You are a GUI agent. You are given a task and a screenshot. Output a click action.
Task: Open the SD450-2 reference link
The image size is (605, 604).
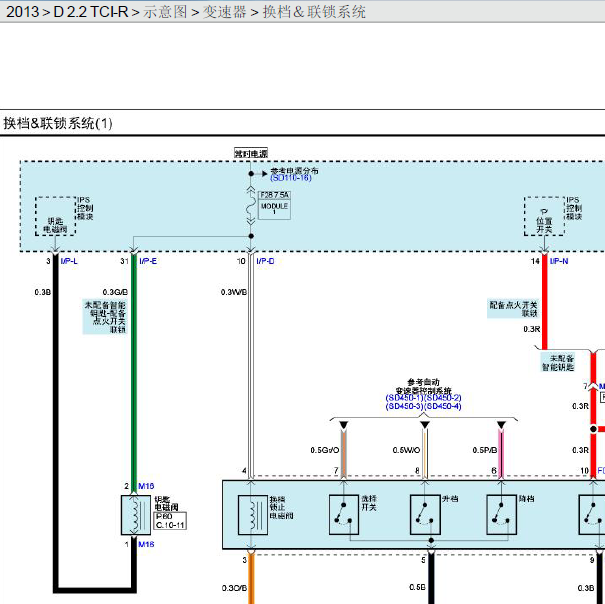tap(443, 398)
